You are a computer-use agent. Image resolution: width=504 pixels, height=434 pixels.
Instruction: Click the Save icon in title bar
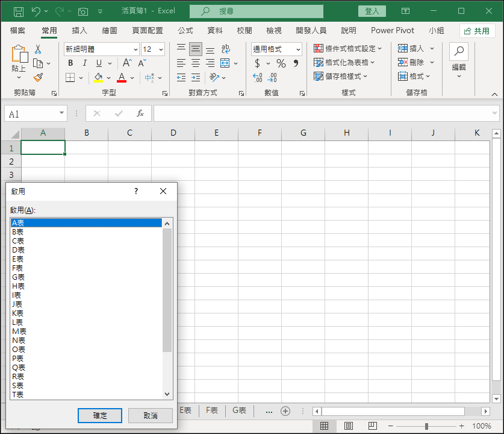tap(18, 11)
